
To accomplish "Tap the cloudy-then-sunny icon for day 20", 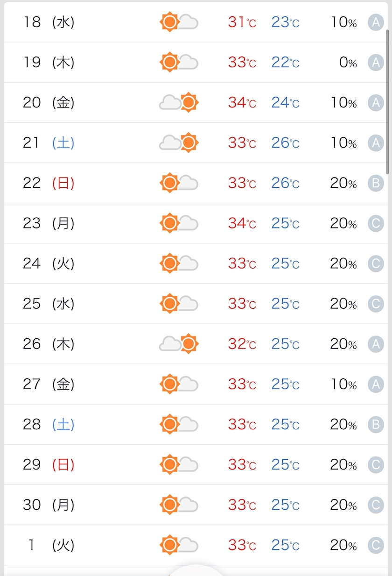I will pos(179,102).
